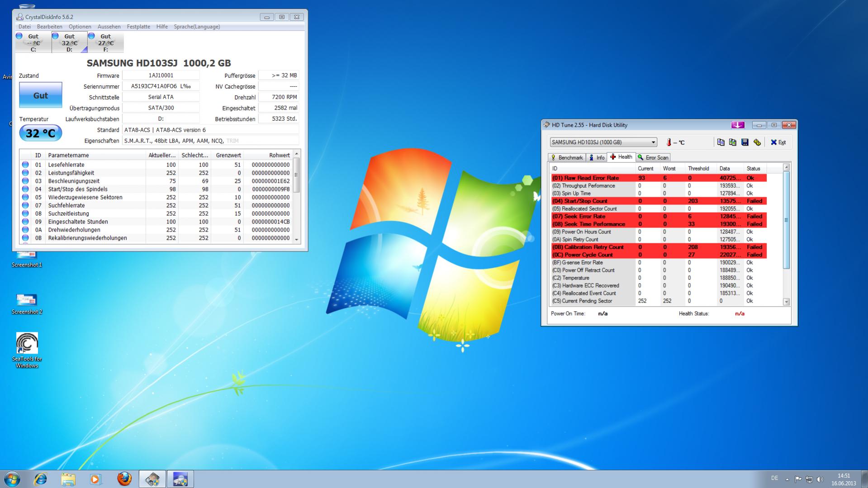The width and height of the screenshot is (868, 488).
Task: Copy HD Tune screenshot to clipboard icon
Action: coord(733,142)
